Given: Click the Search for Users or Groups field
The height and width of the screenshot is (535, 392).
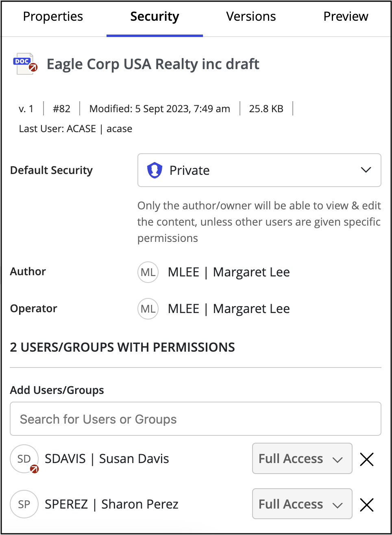Looking at the screenshot, I should (x=195, y=419).
